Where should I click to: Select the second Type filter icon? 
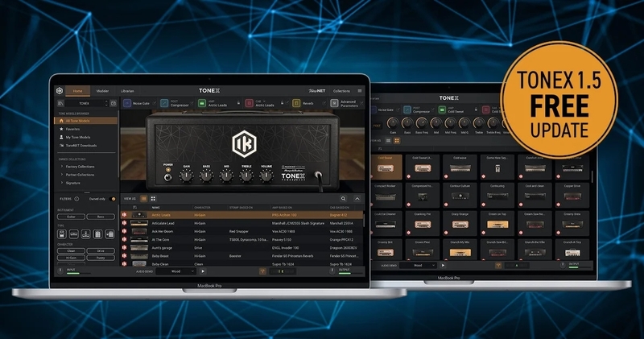[x=74, y=234]
